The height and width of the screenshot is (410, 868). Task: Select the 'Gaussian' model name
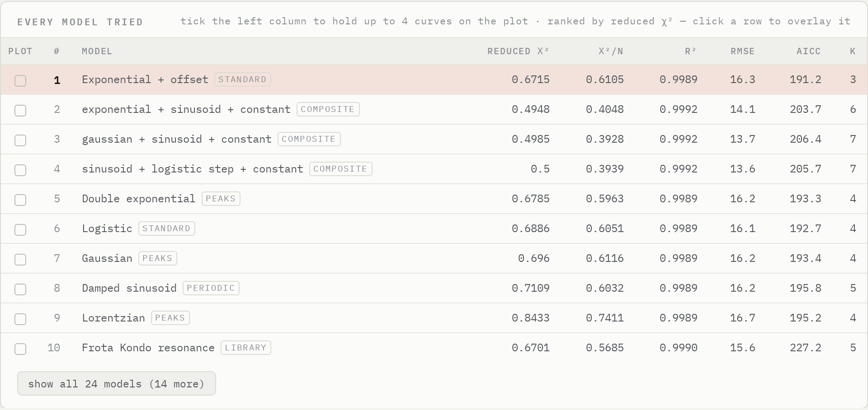click(107, 258)
